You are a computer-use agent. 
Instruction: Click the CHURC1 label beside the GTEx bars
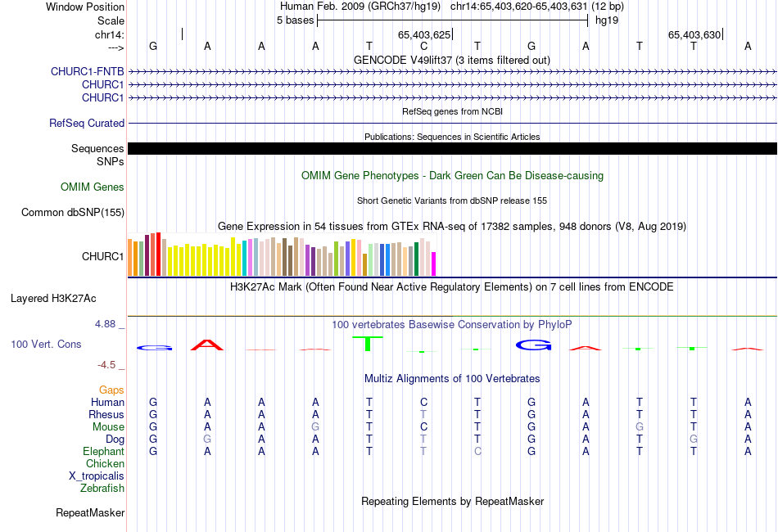click(102, 256)
